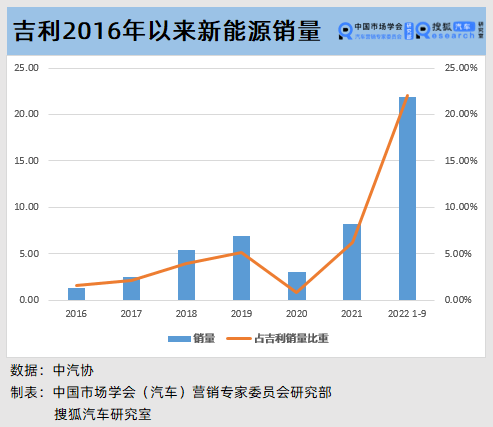This screenshot has width=493, height=427.
Task: Click the chart title 吉利2016年以来新能源销量
Action: [167, 31]
